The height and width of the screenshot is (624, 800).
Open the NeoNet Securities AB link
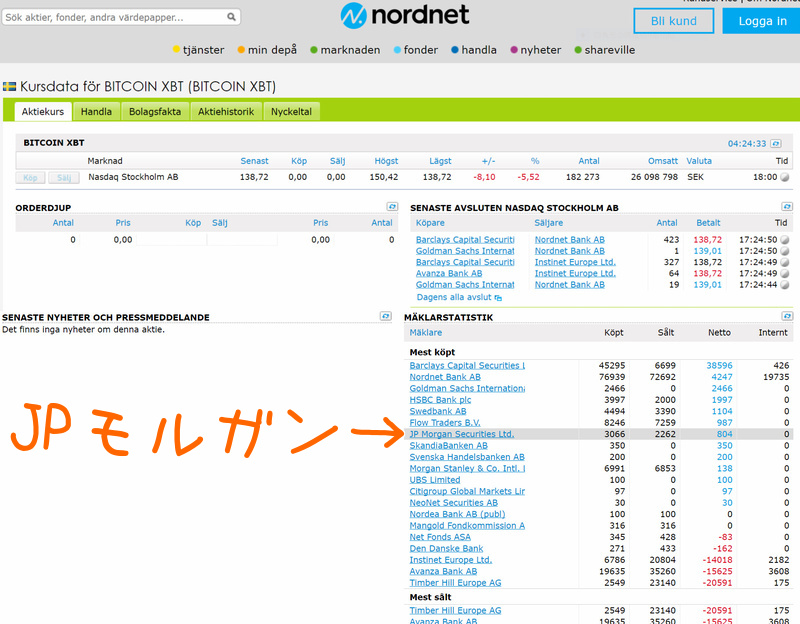(454, 503)
